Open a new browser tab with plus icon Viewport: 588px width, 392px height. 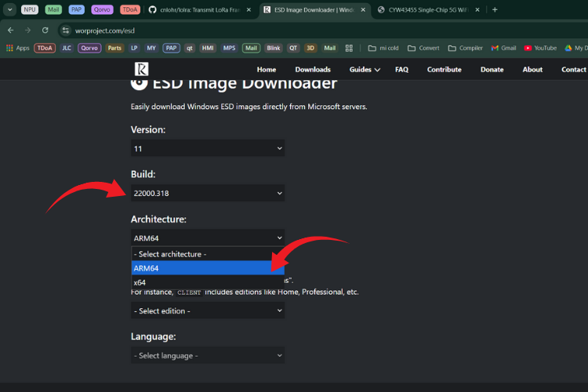(x=495, y=9)
